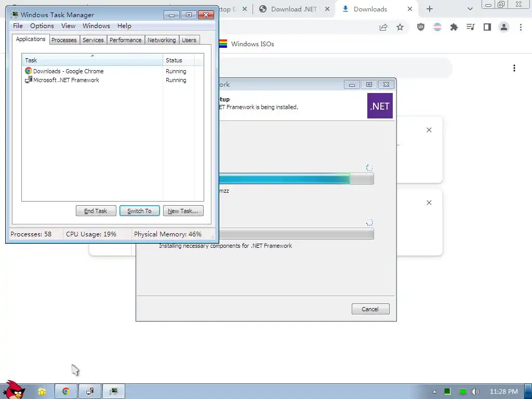This screenshot has width=532, height=399.
Task: Click the Task Manager title bar icon
Action: pyautogui.click(x=15, y=15)
